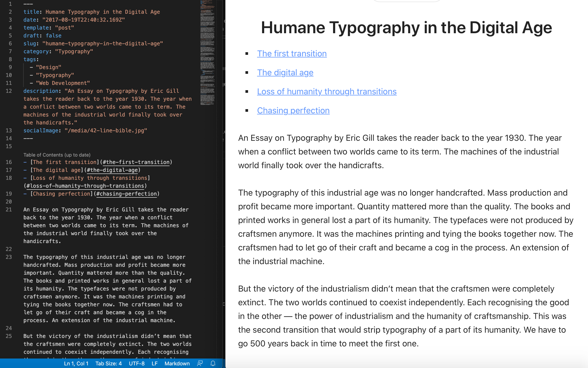Click editor paragraph starting 'The typography of this industrial'

pyautogui.click(x=108, y=289)
